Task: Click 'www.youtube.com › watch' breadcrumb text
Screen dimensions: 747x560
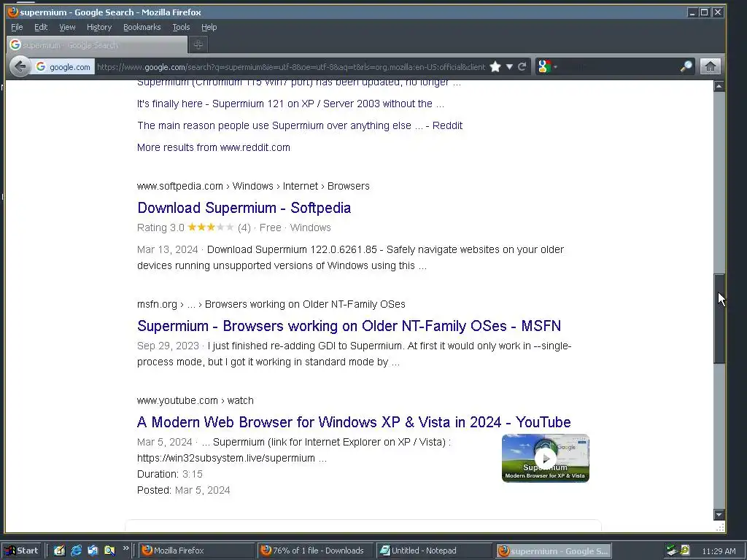Action: (196, 400)
